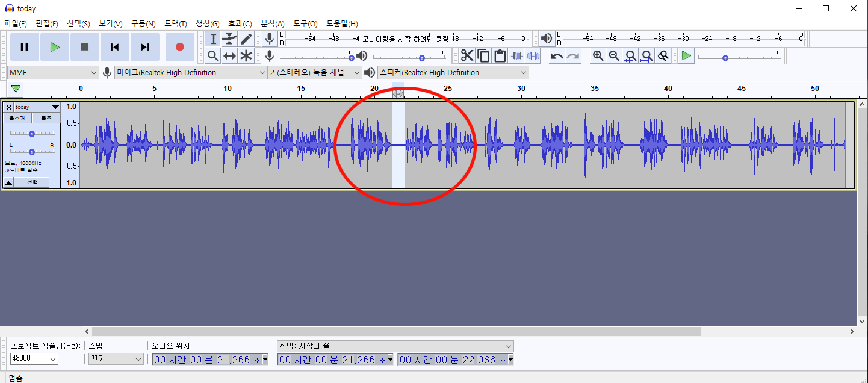Click the selection end time field 22,086
The width and height of the screenshot is (868, 383).
click(456, 360)
